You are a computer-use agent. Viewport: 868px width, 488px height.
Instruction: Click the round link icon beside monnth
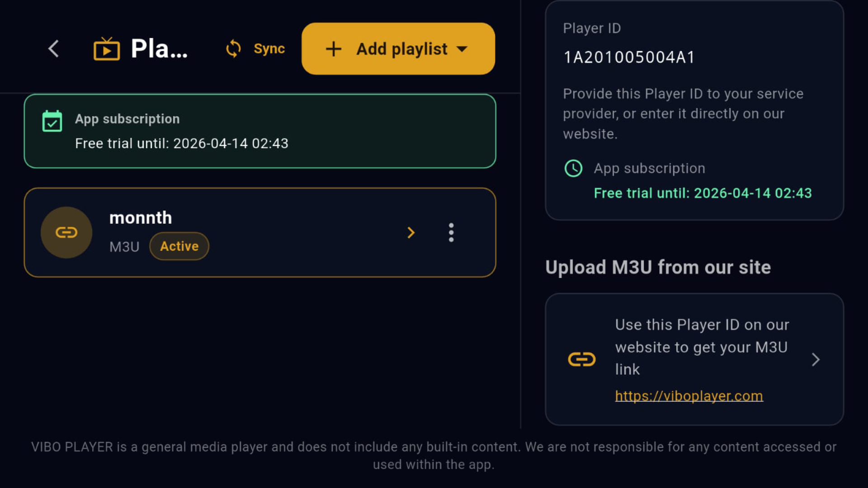click(66, 233)
